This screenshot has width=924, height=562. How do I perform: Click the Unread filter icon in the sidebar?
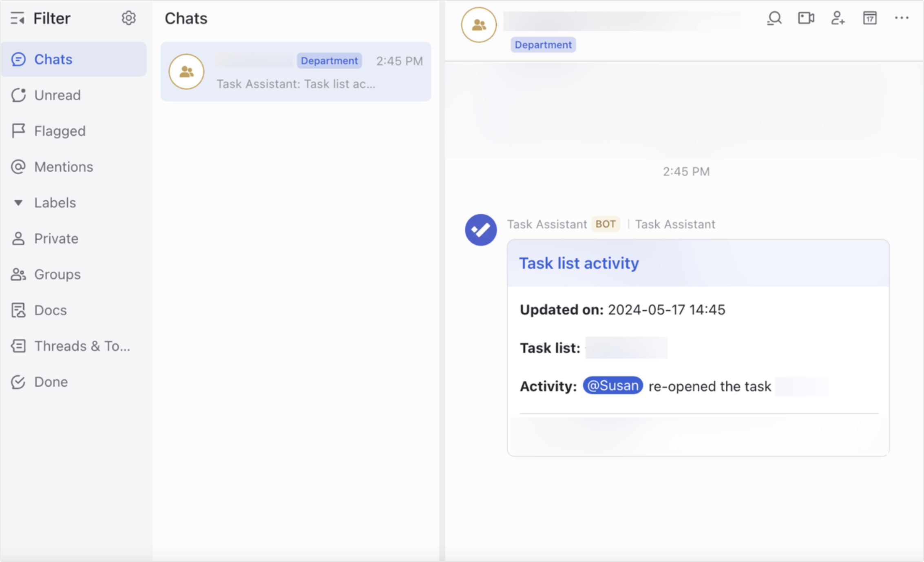coord(18,95)
